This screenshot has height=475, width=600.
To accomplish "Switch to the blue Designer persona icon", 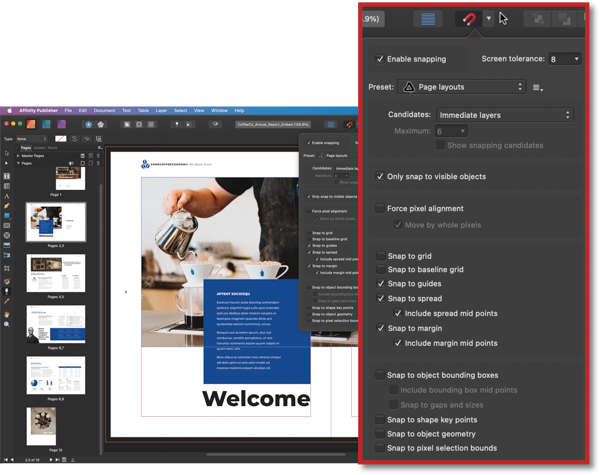I will point(46,124).
